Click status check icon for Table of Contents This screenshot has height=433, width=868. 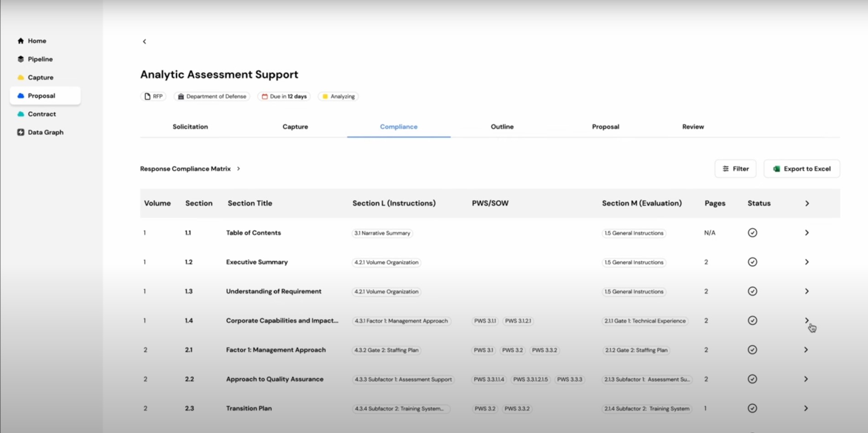(753, 233)
